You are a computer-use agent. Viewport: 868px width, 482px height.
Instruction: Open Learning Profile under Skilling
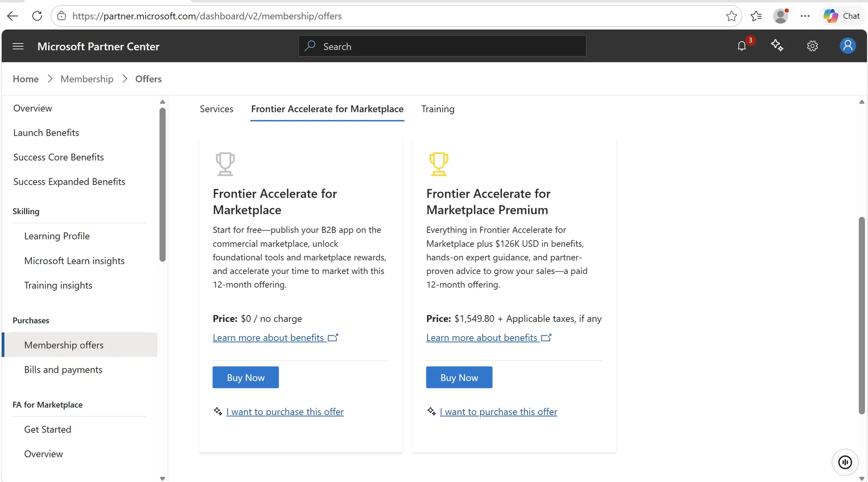57,236
